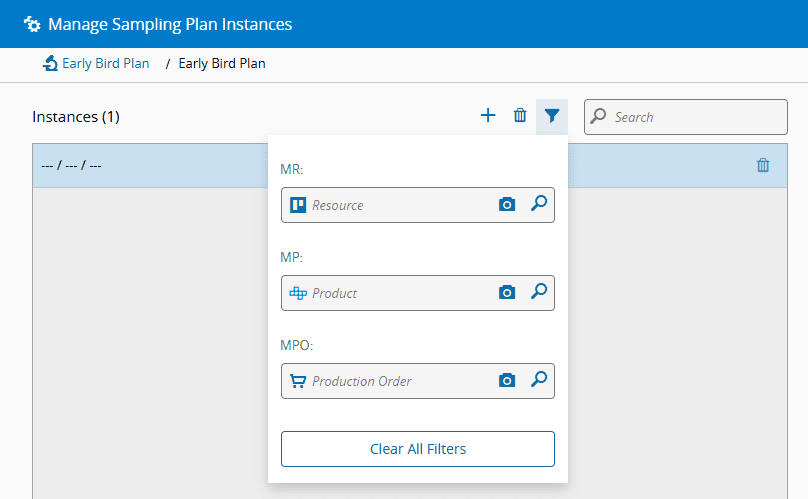This screenshot has width=808, height=499.
Task: Open the Early Bird Plan breadcrumb link
Action: click(105, 64)
